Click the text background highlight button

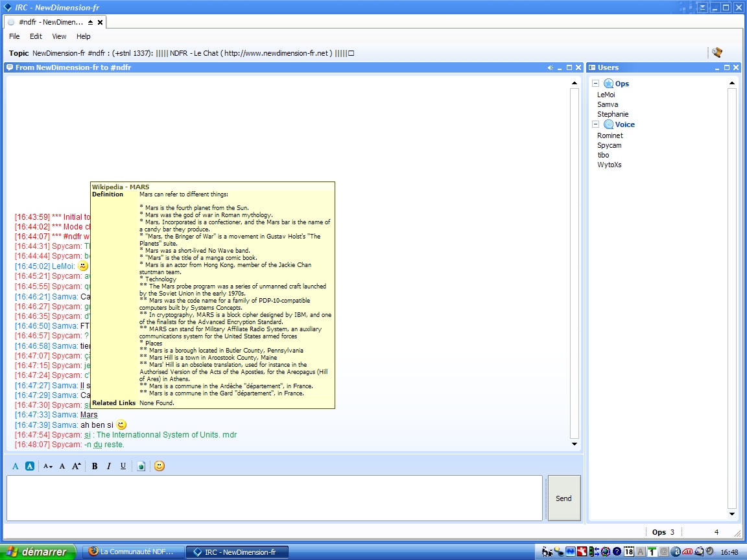point(29,466)
